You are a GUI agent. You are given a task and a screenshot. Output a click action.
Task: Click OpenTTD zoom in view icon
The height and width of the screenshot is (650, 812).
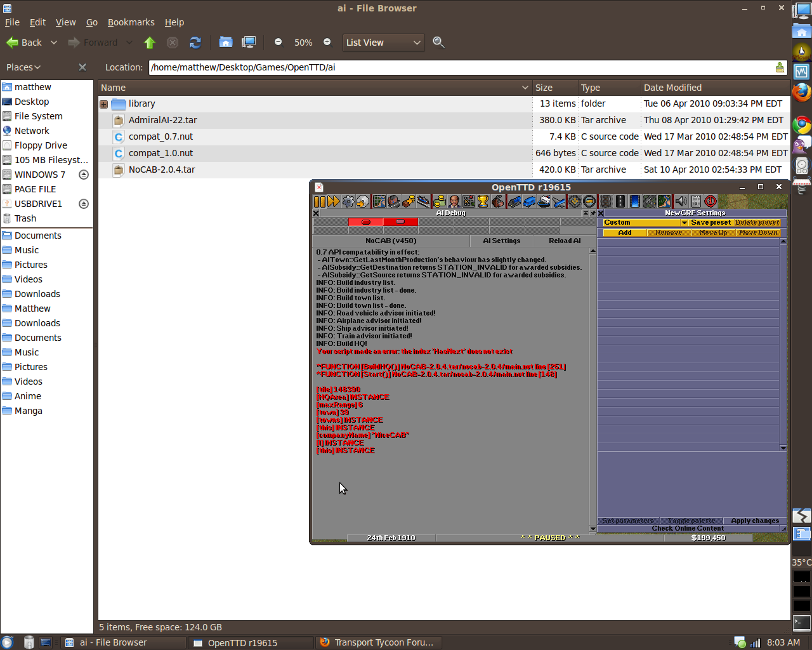point(575,201)
